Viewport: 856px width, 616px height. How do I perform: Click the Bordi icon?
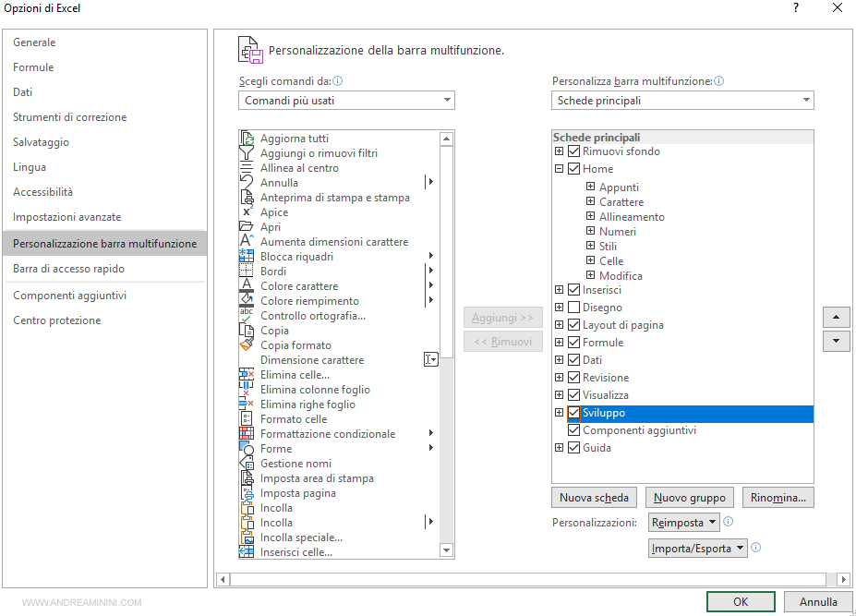247,271
